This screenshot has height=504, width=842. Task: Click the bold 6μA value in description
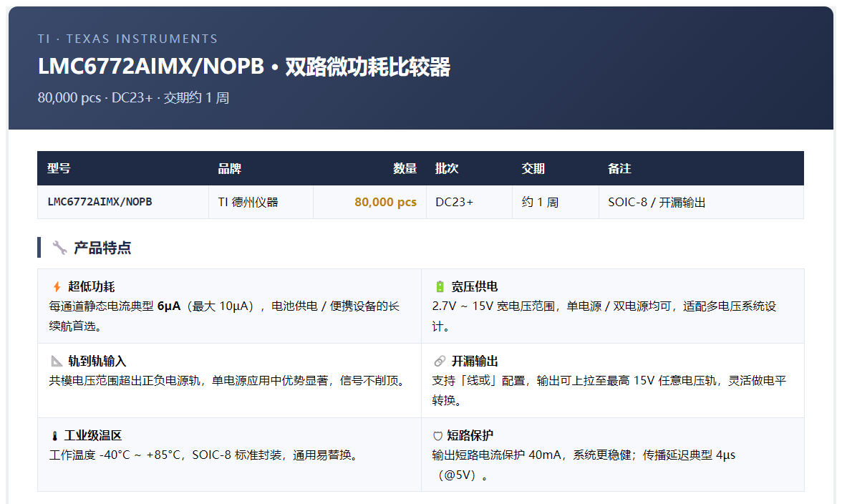(169, 306)
